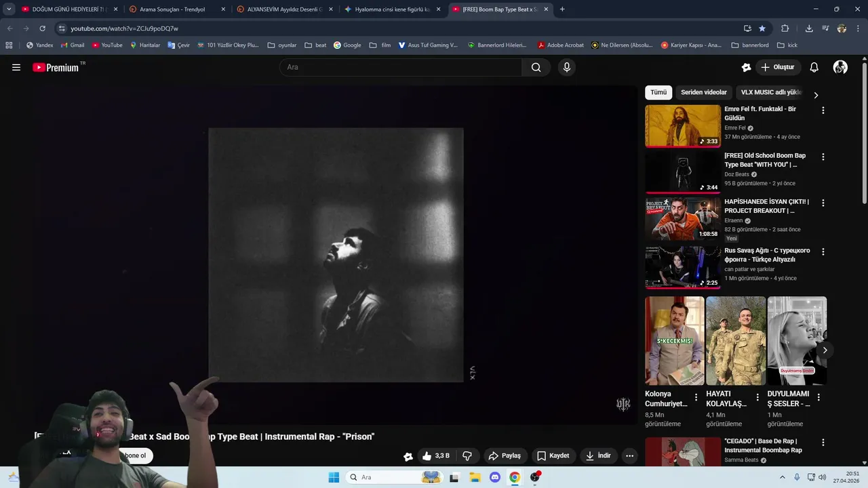The width and height of the screenshot is (868, 488).
Task: Open Emre Fel Bir Güldün video thumbnail
Action: click(x=683, y=125)
